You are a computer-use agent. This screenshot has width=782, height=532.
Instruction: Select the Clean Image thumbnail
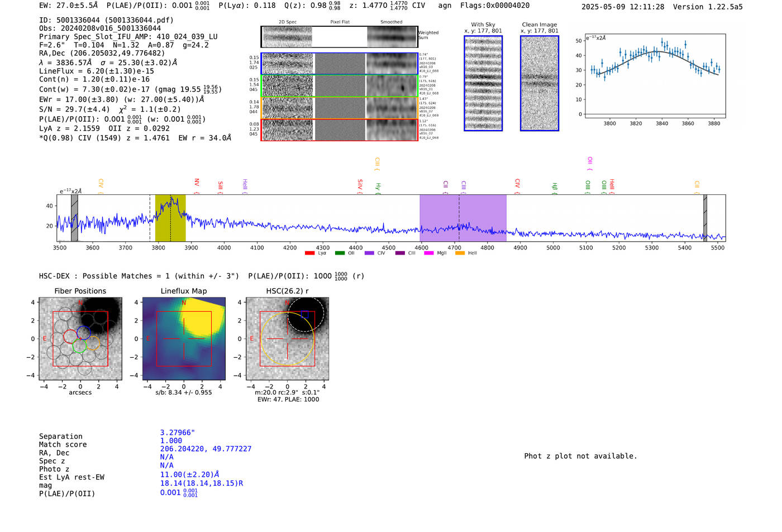pyautogui.click(x=540, y=83)
